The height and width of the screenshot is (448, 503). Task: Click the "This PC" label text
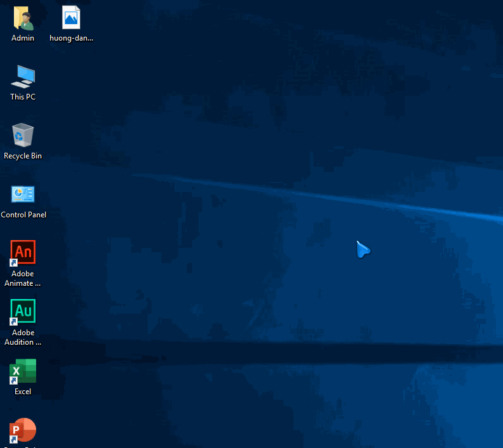pos(23,97)
